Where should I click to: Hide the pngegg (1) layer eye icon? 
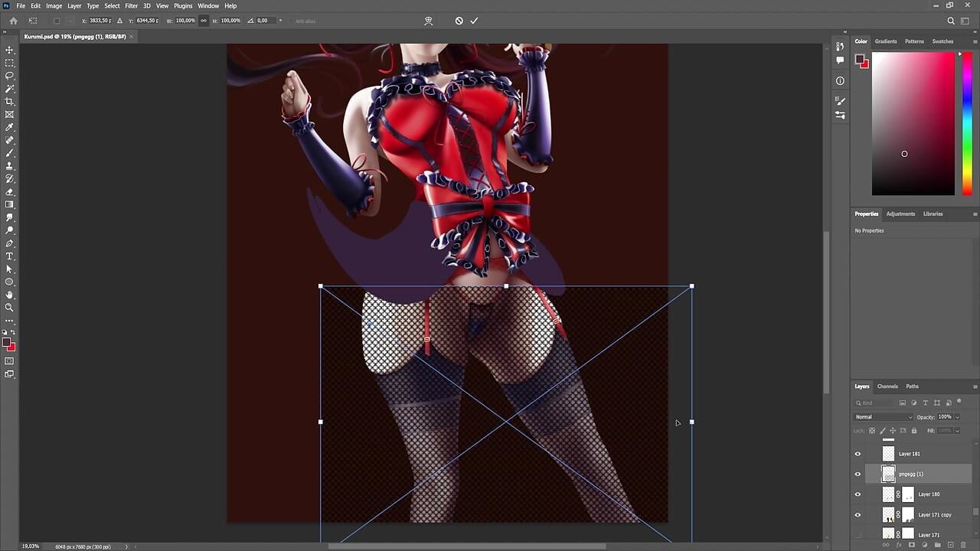point(857,474)
